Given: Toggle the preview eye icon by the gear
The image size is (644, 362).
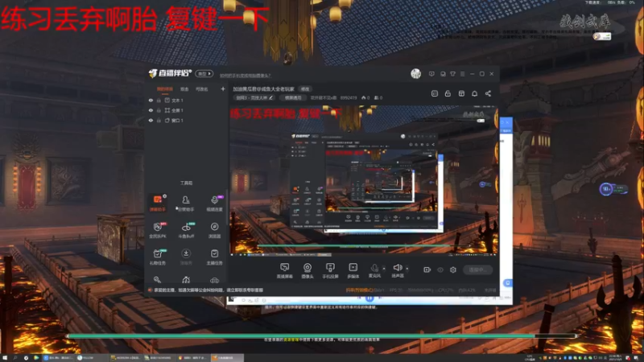Looking at the screenshot, I should click(440, 269).
